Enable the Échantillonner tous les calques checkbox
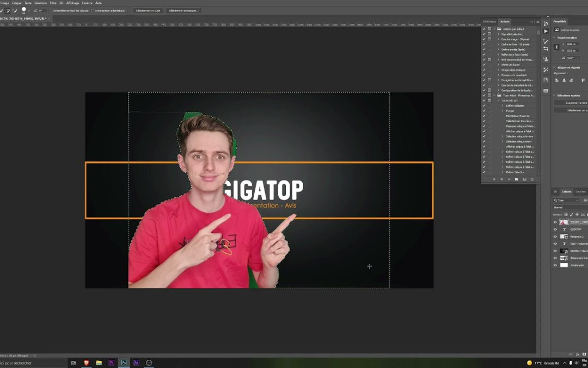Image resolution: width=588 pixels, height=368 pixels. 51,10
